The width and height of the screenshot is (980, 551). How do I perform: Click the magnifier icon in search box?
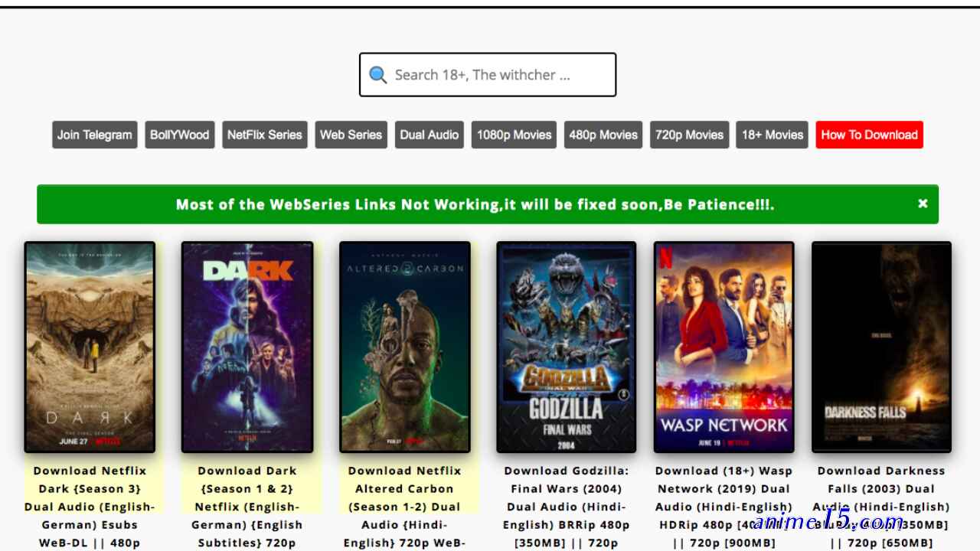pos(377,75)
